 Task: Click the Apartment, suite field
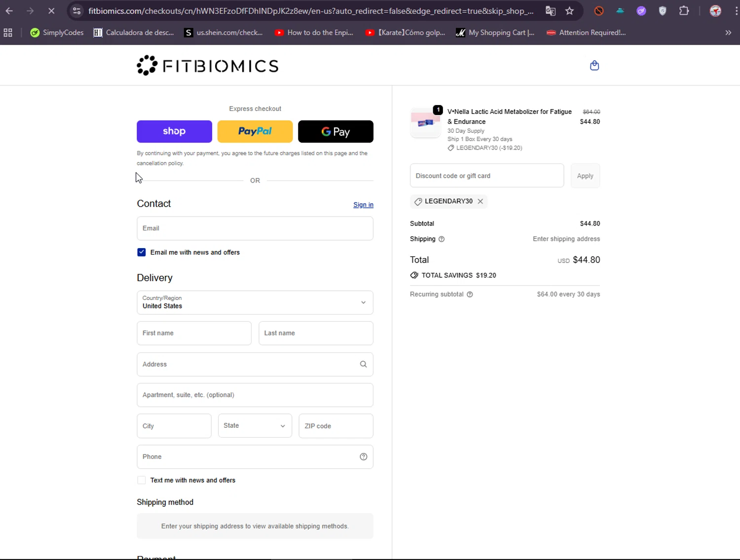click(255, 395)
